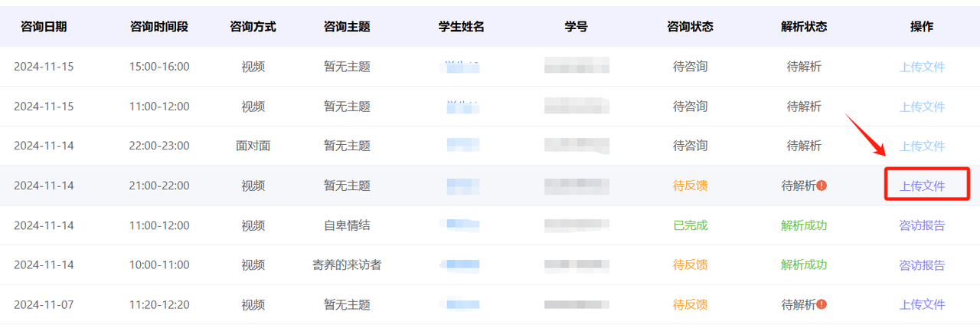Select the 自卑情结 topic cell
Screen dimensions: 980x335
coord(347,225)
